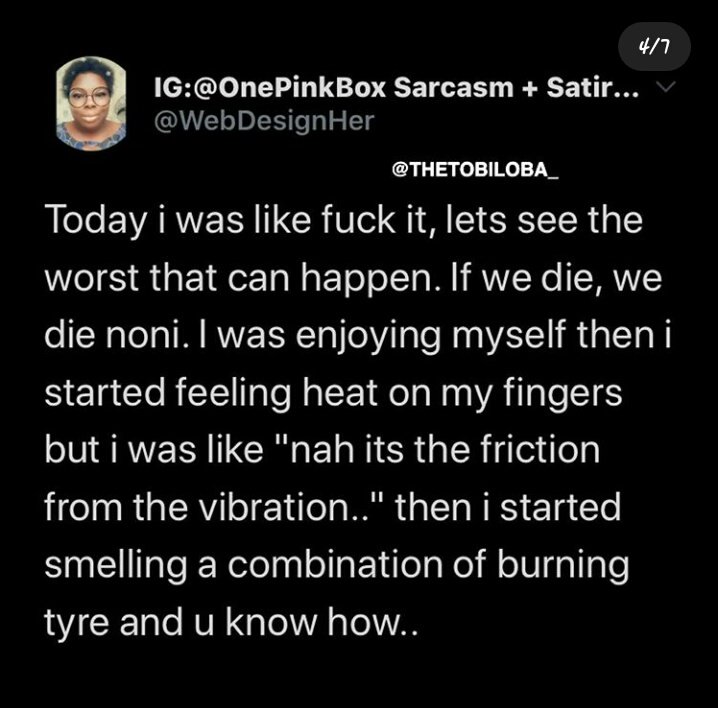Click the truncated 'Sarcasm + Satir...' name text
Screen dimensions: 718x708
516,87
